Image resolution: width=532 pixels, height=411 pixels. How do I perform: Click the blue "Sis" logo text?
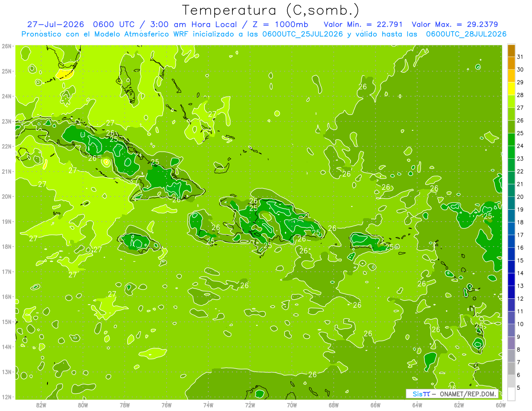coord(417,394)
